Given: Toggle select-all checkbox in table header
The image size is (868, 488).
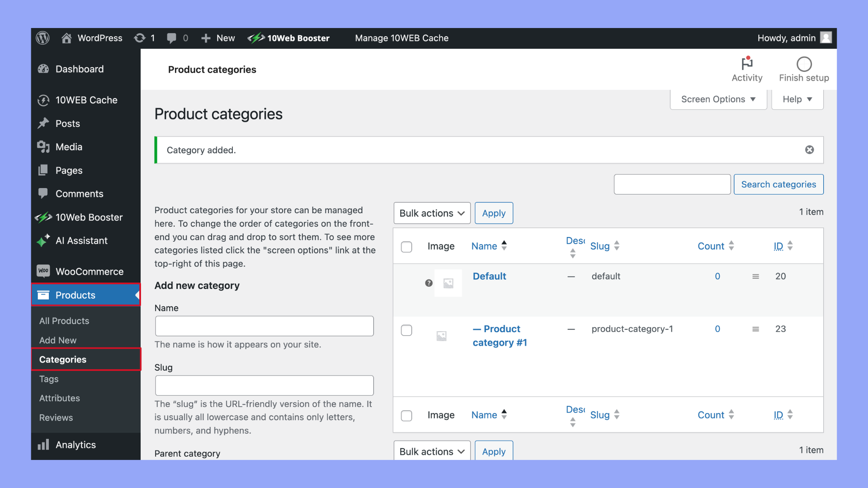Looking at the screenshot, I should pos(406,247).
